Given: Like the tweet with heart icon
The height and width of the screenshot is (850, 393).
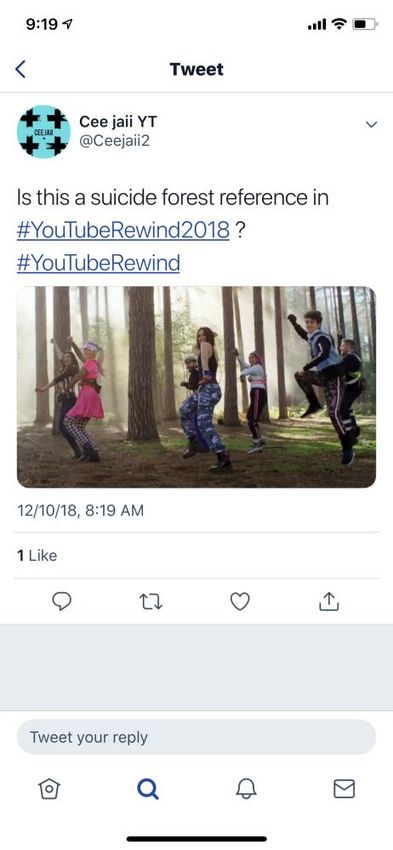Looking at the screenshot, I should click(240, 601).
